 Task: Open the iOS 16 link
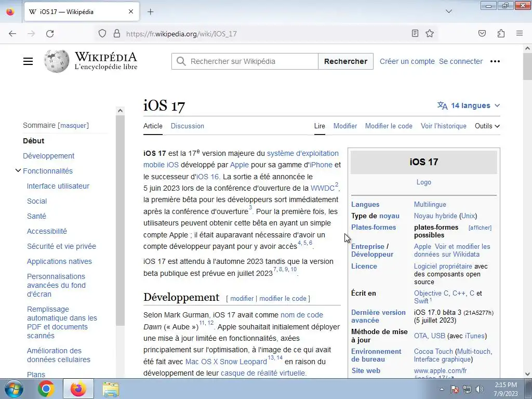208,177
